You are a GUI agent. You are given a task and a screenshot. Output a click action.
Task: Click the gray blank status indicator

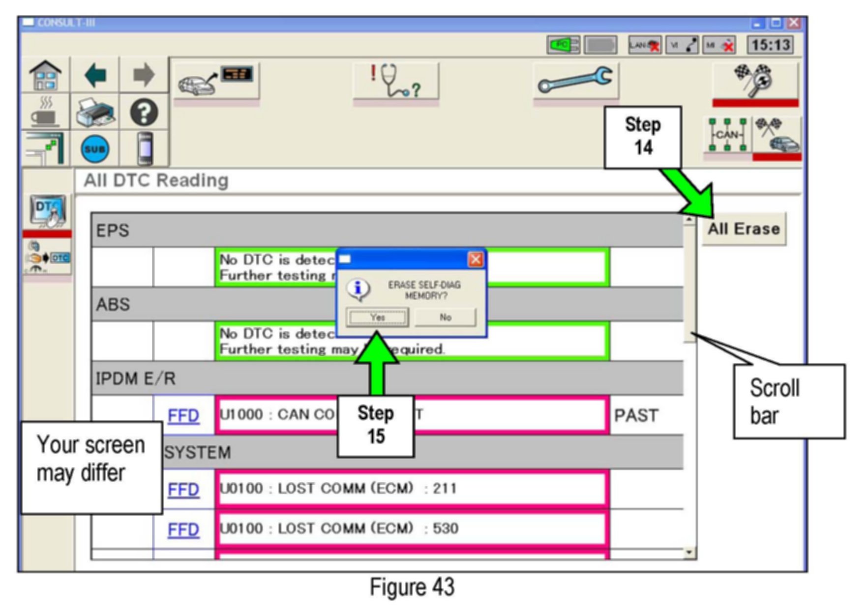pos(600,45)
